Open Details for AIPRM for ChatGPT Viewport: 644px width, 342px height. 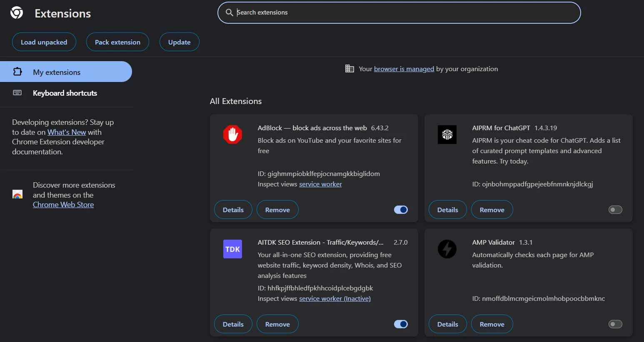pos(448,210)
